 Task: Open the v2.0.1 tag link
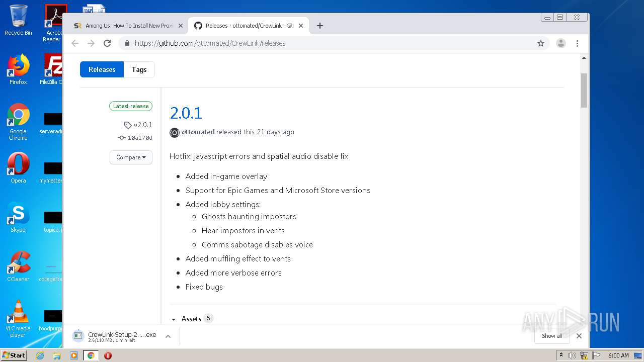coord(138,125)
